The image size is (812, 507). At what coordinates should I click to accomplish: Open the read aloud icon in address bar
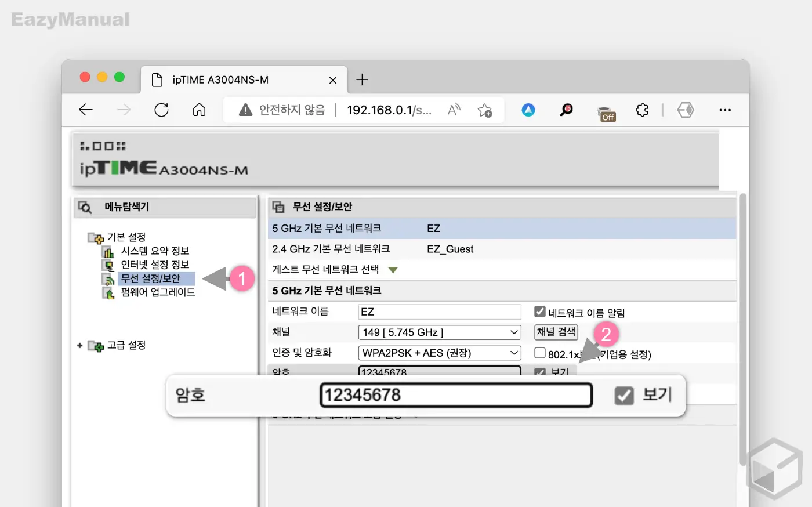(x=454, y=110)
